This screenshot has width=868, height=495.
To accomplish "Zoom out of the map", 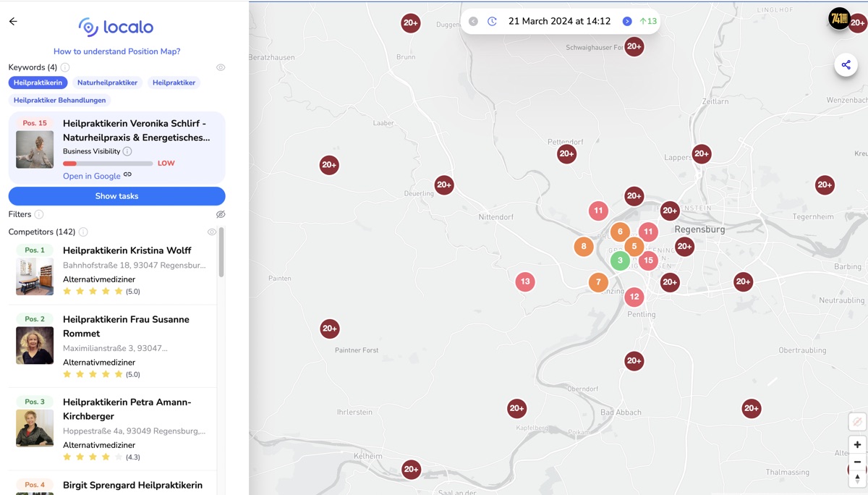I will [x=857, y=462].
